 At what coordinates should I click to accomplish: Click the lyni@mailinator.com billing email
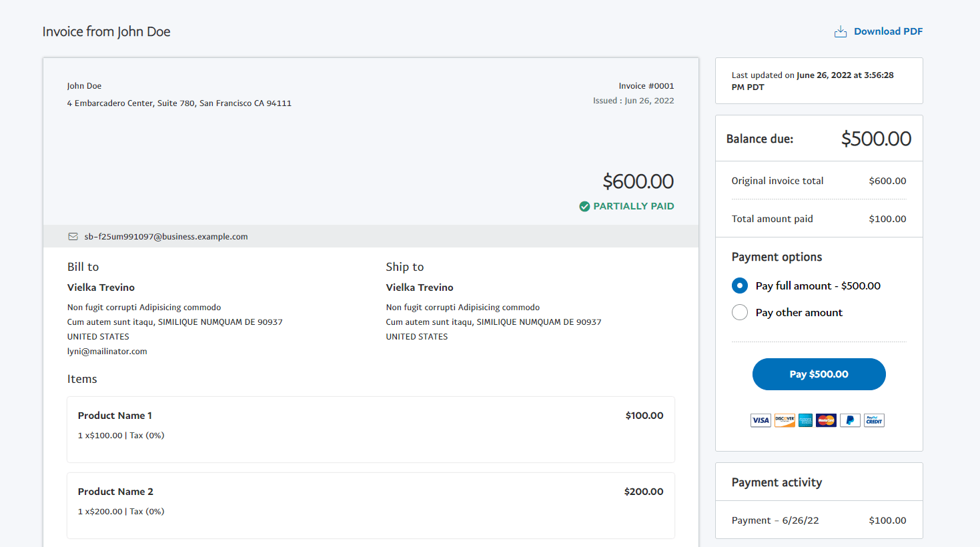(x=107, y=352)
